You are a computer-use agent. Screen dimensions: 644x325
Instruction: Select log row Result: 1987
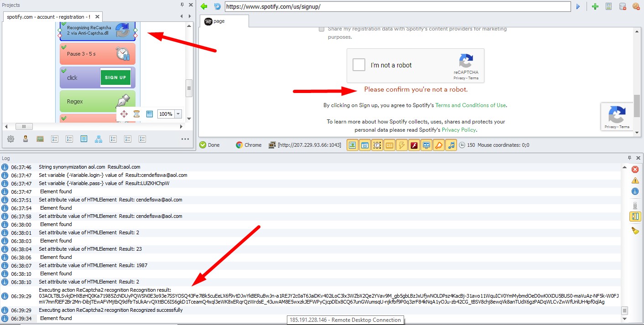311,265
